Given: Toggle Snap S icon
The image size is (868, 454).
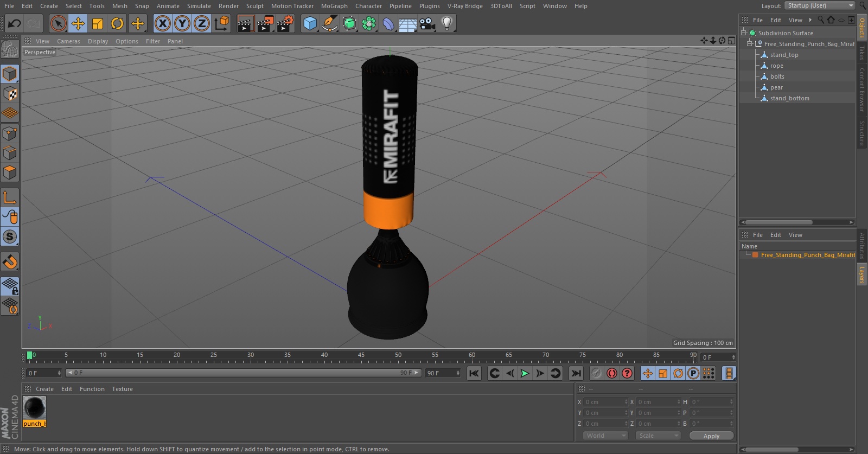Looking at the screenshot, I should tap(10, 236).
